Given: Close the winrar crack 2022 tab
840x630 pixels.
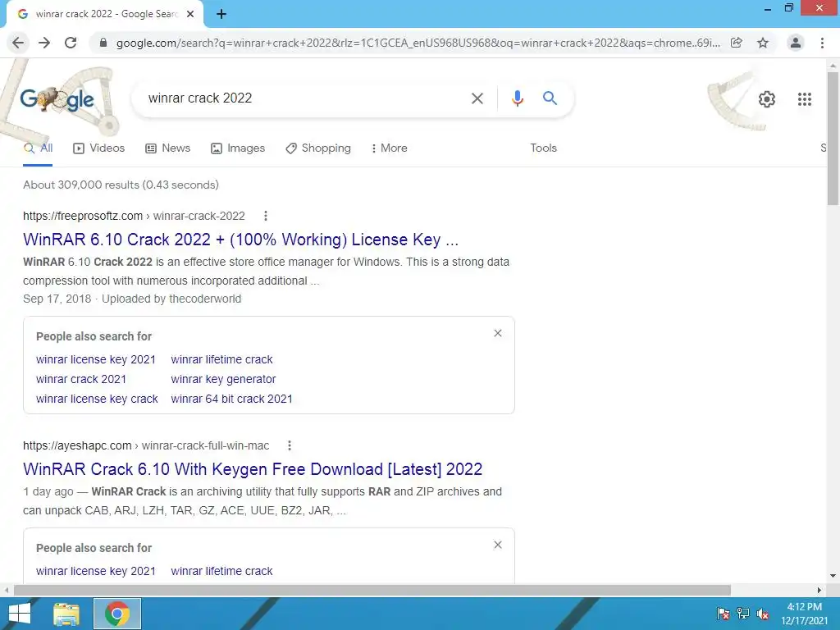Looking at the screenshot, I should (x=190, y=14).
